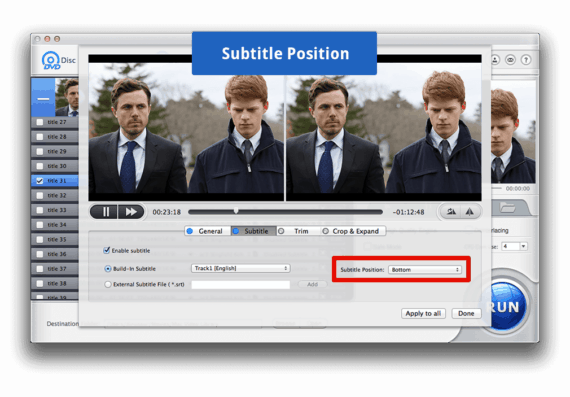Check the title 32 checkbox
Viewport: 570px width, 397px height.
click(x=40, y=195)
